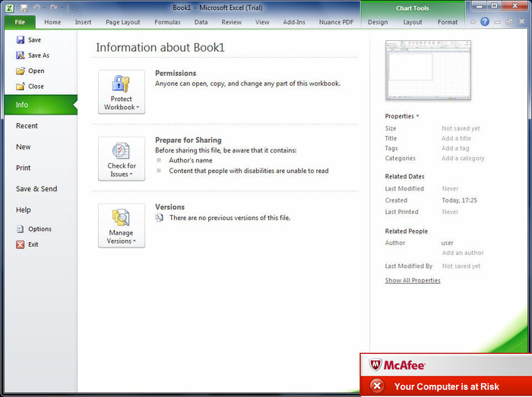532x397 pixels.
Task: Switch to the Home tab
Action: click(52, 22)
